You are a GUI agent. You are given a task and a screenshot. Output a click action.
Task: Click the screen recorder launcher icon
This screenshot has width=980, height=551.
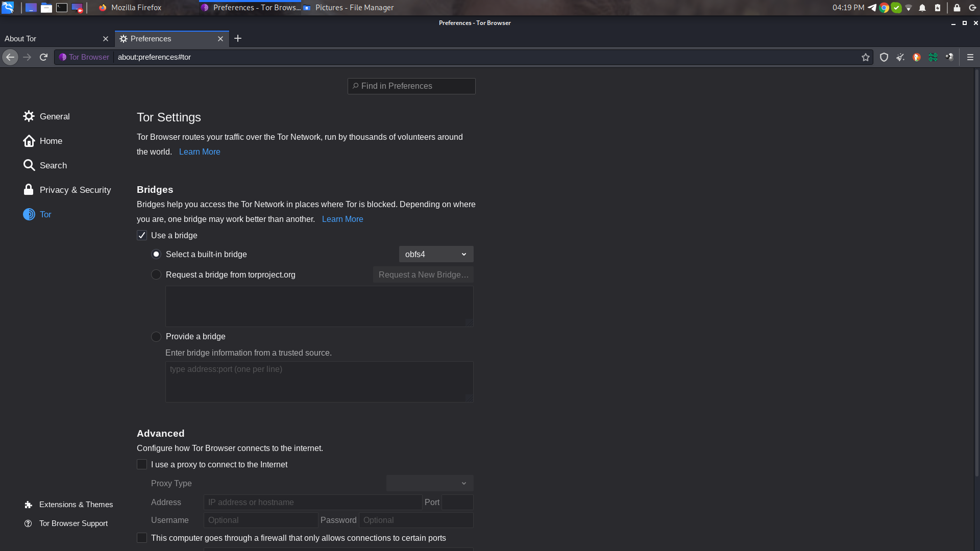[x=77, y=8]
